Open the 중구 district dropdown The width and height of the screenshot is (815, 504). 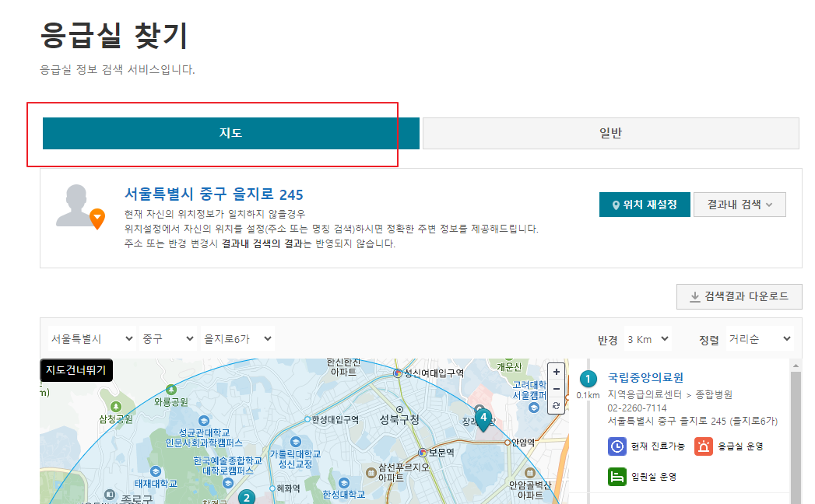pyautogui.click(x=168, y=339)
